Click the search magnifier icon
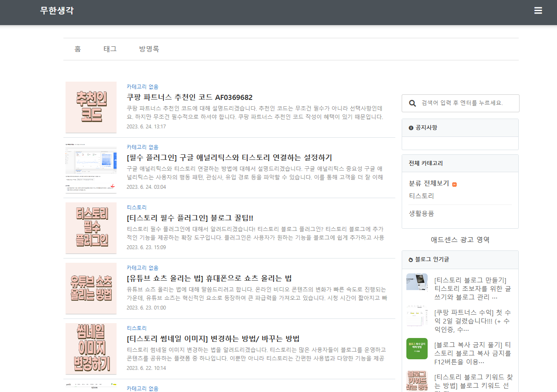Screen dimensions: 557x392 pyautogui.click(x=412, y=103)
